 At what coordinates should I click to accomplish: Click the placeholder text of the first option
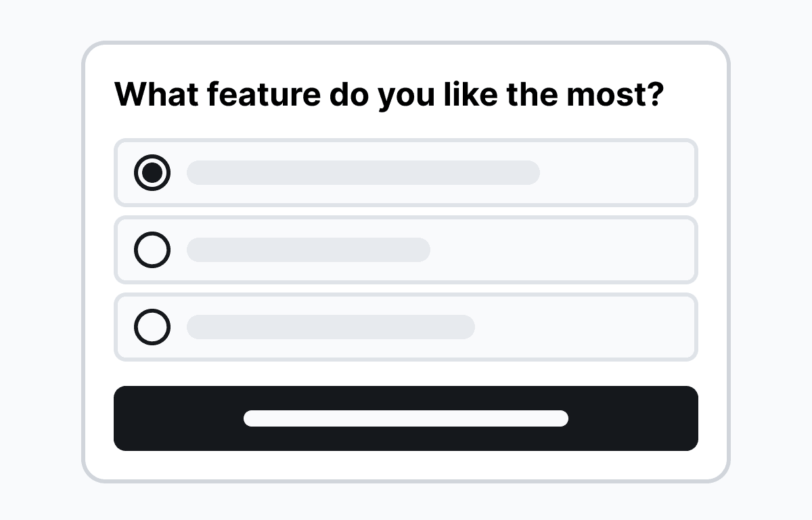(x=363, y=173)
